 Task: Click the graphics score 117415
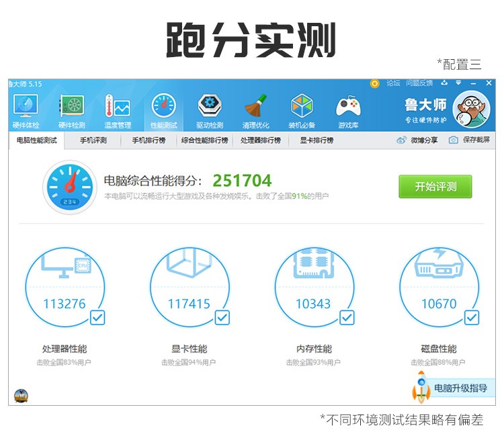(x=189, y=304)
